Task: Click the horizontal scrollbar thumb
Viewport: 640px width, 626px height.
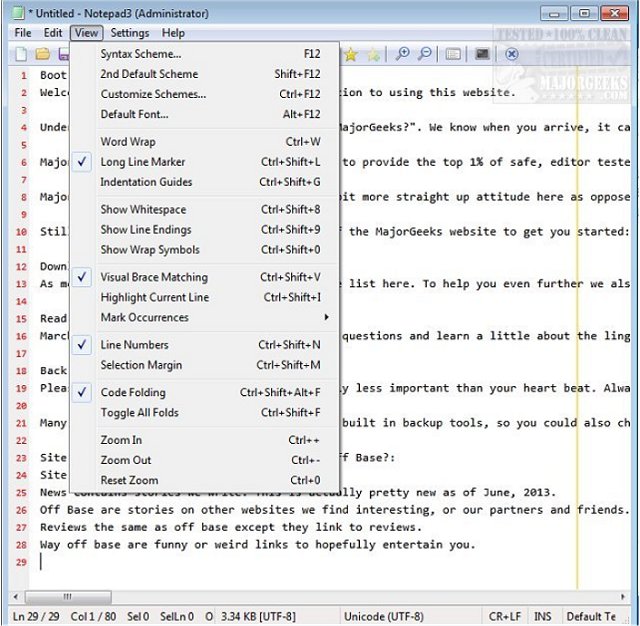Action: click(68, 597)
